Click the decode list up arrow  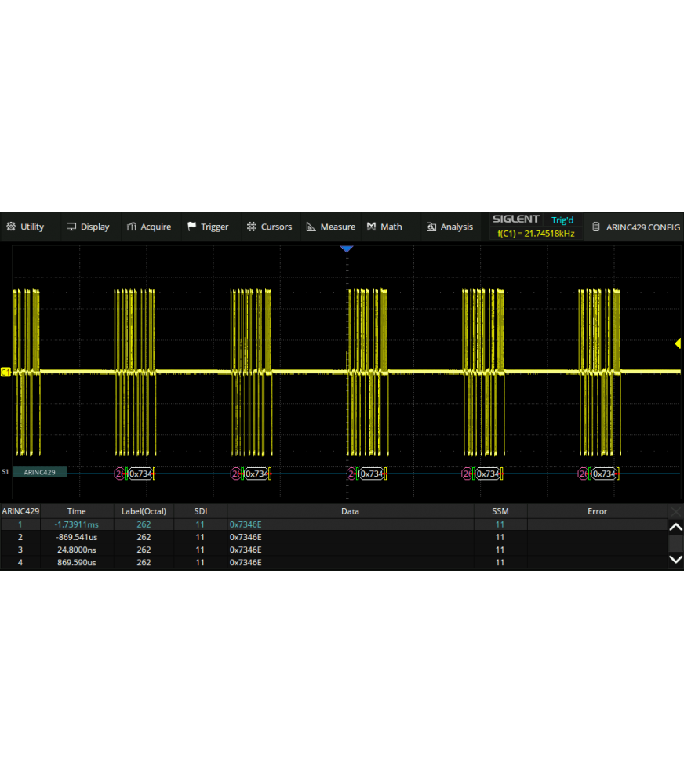tap(676, 527)
